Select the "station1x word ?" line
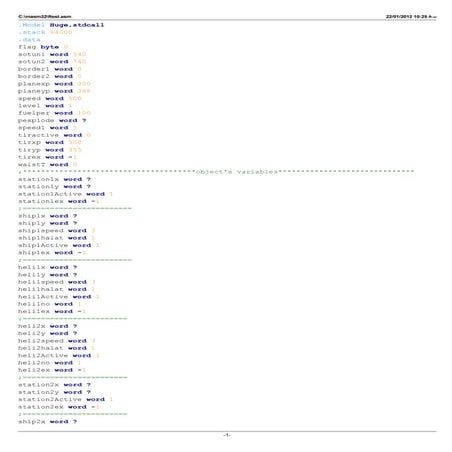The image size is (452, 452). (x=54, y=179)
